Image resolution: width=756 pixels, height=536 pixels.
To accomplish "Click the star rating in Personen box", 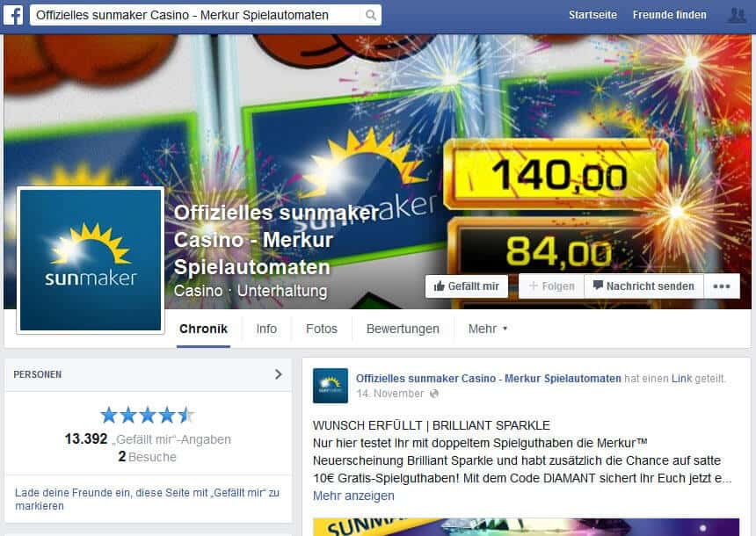I will [x=148, y=415].
